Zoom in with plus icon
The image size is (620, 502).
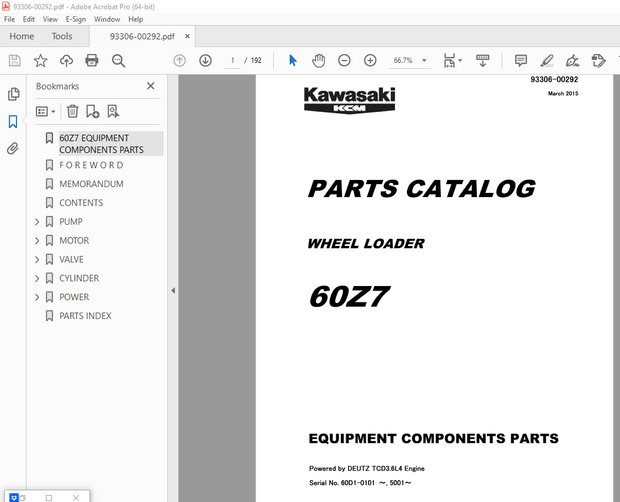pos(370,60)
